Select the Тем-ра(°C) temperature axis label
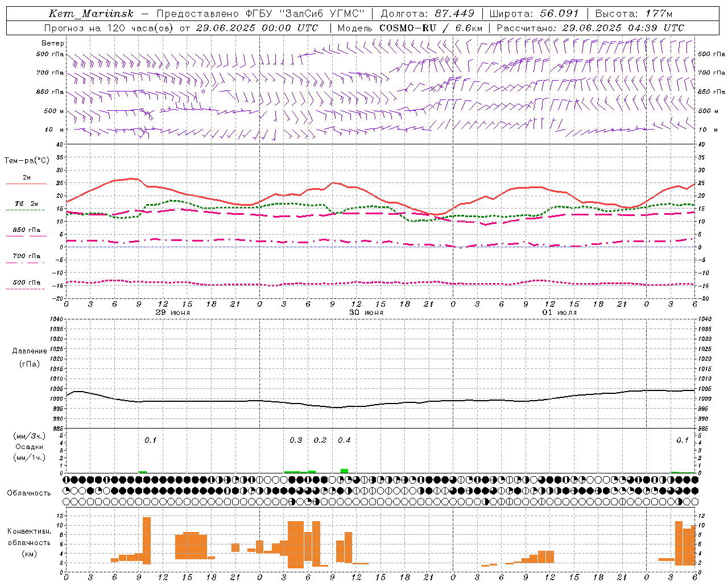The height and width of the screenshot is (582, 728). pyautogui.click(x=27, y=161)
